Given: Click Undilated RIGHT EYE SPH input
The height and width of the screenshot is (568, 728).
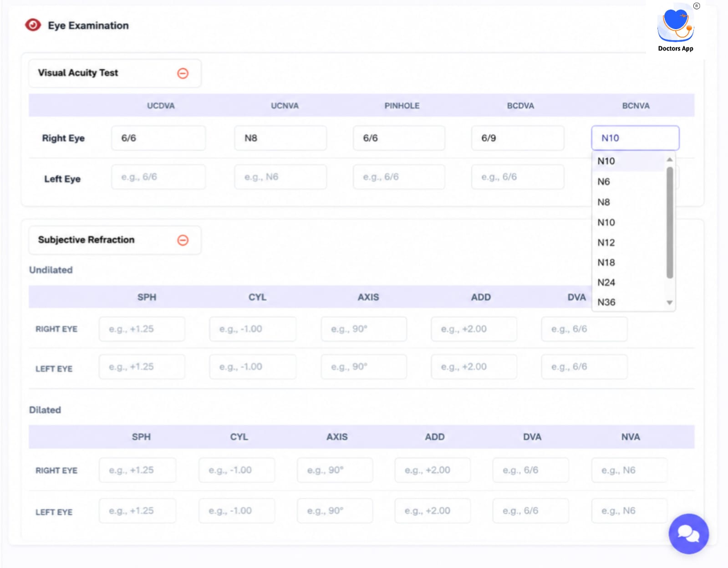Looking at the screenshot, I should 142,329.
